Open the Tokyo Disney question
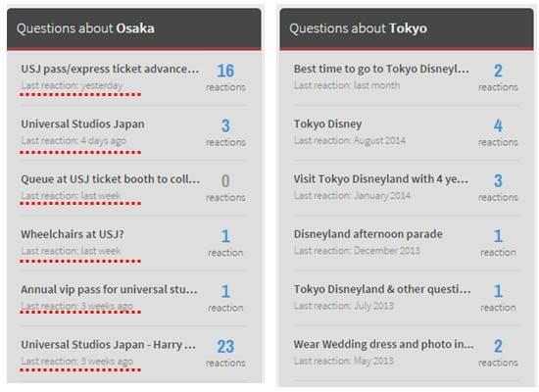The width and height of the screenshot is (539, 392). point(327,124)
